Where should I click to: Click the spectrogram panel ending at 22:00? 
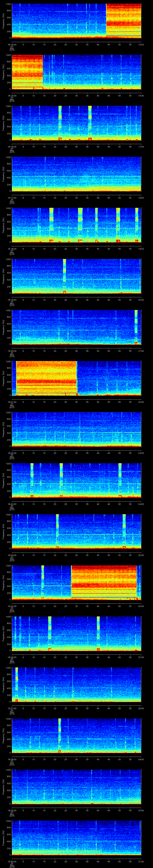click(77, 378)
